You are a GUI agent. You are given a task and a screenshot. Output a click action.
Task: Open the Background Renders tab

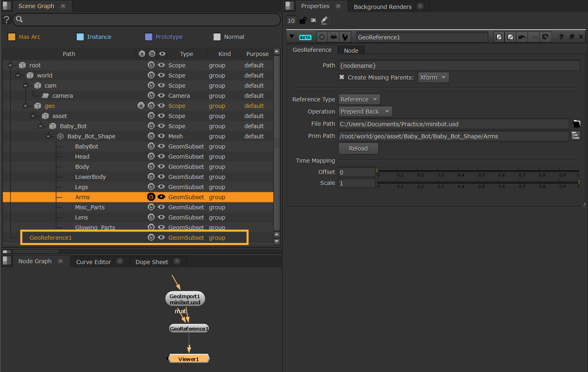(382, 6)
